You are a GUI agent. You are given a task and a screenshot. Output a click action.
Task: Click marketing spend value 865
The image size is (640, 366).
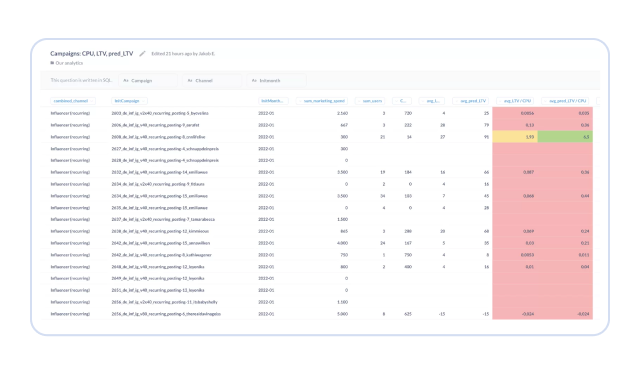[344, 231]
